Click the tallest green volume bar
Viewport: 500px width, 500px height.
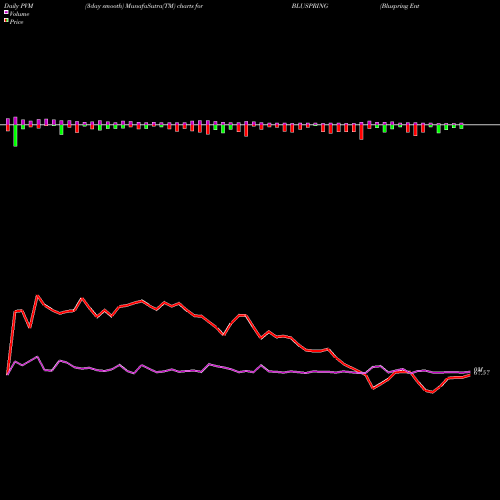click(15, 135)
